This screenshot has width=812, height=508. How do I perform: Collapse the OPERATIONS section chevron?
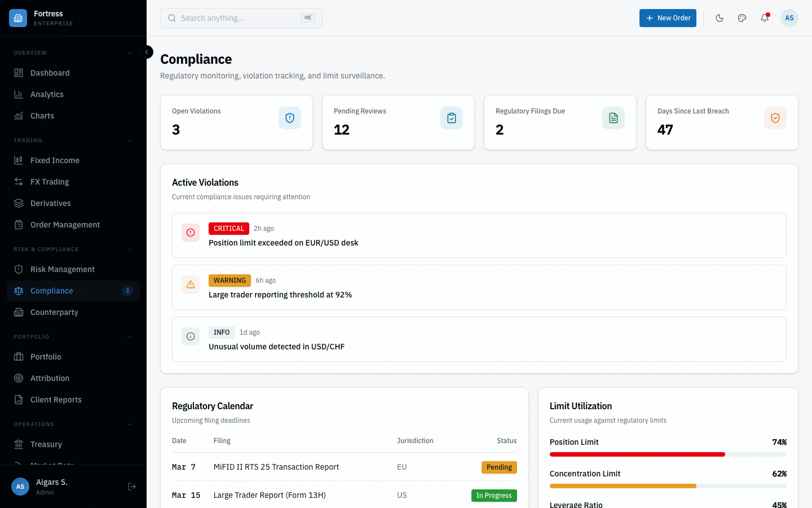[130, 424]
